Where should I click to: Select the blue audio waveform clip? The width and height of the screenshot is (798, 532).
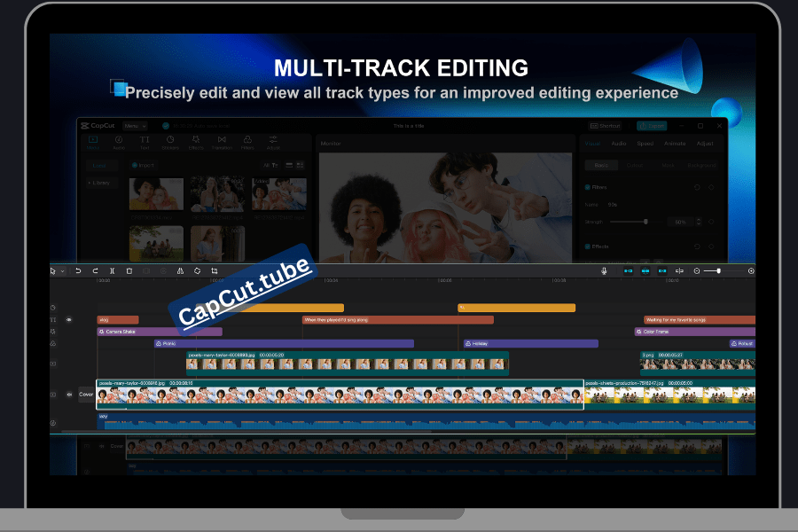coord(426,421)
